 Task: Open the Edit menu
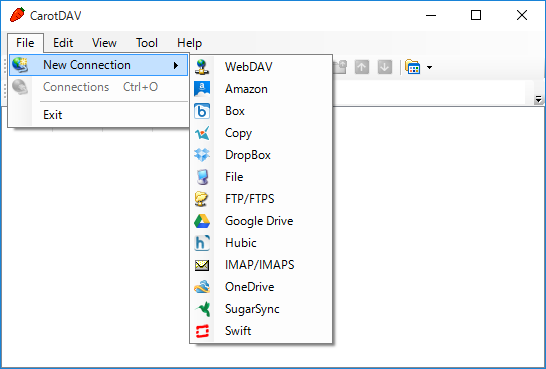coord(63,43)
